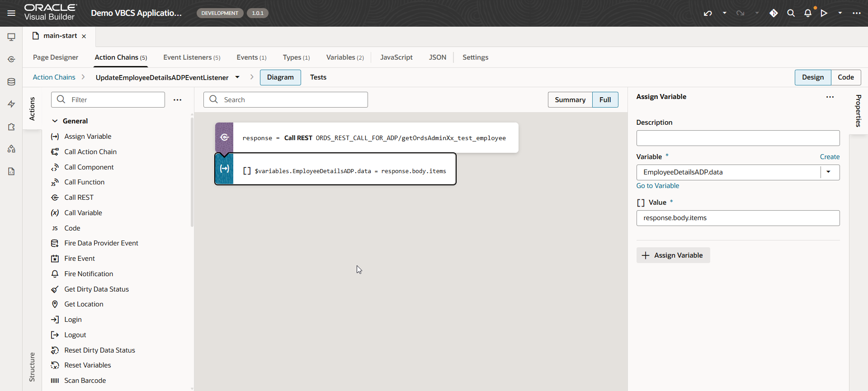
Task: Close the main-start tab
Action: coord(84,36)
